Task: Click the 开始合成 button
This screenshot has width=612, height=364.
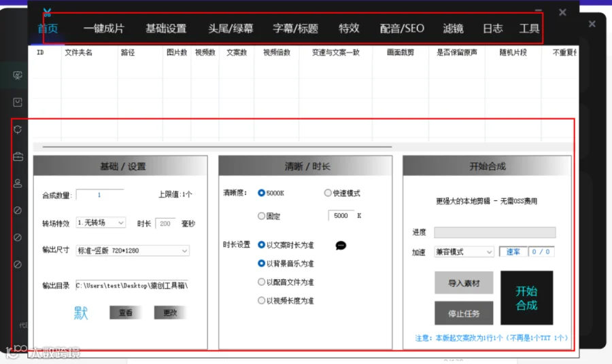Action: tap(526, 297)
